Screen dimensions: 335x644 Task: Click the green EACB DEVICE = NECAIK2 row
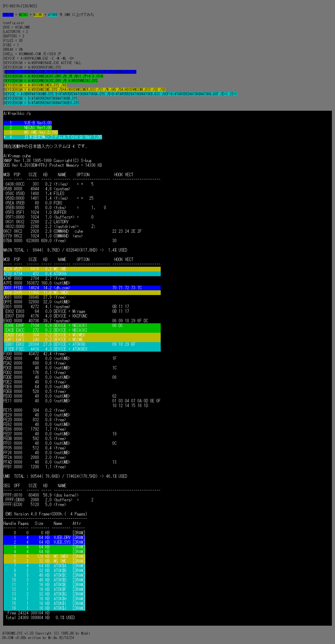pos(82,330)
